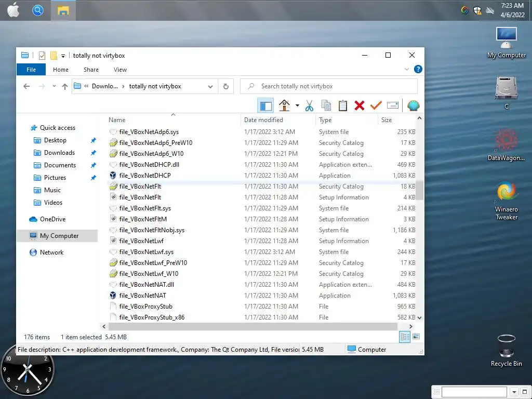The height and width of the screenshot is (399, 532).
Task: Open the recent locations dropdown
Action: (54, 86)
